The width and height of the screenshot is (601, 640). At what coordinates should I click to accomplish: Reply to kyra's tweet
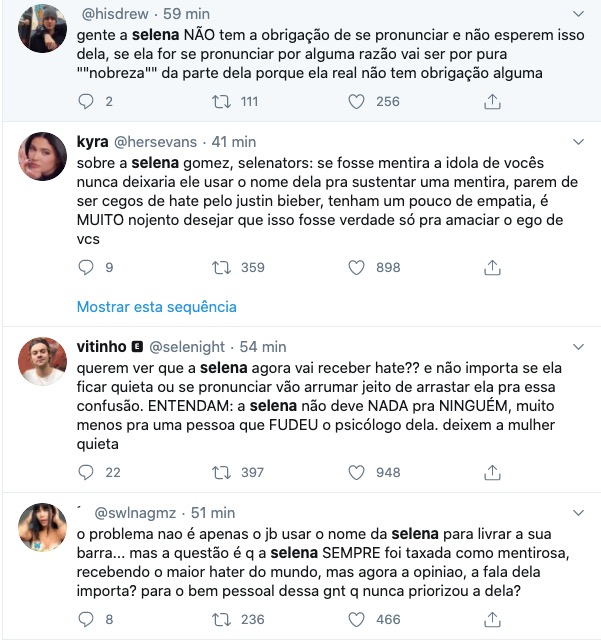point(86,267)
